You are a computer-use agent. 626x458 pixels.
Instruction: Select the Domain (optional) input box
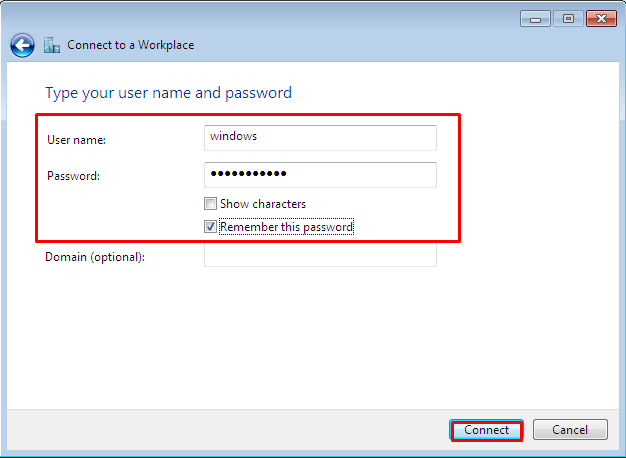point(320,256)
